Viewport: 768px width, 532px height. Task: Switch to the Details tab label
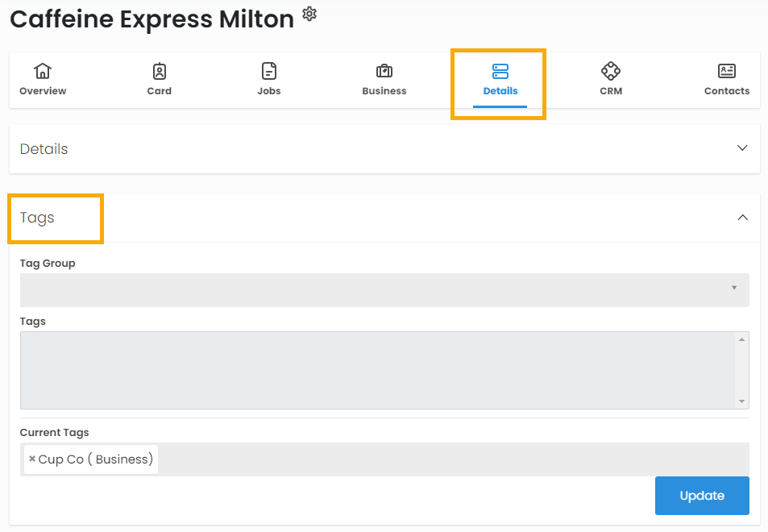click(500, 91)
